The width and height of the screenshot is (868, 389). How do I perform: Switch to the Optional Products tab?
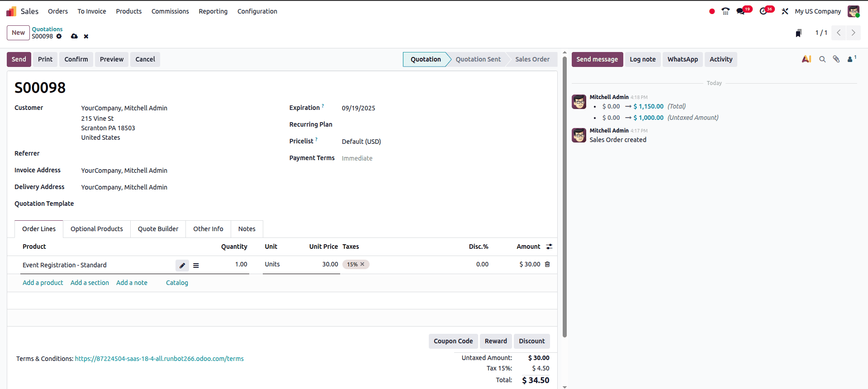coord(97,229)
